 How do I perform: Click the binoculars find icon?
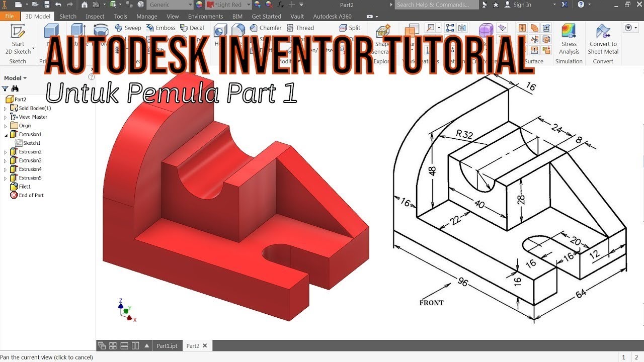coord(15,88)
